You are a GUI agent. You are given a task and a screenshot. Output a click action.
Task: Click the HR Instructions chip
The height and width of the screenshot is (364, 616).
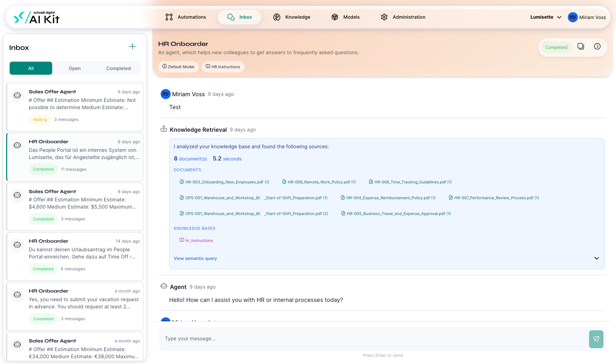[x=223, y=67]
